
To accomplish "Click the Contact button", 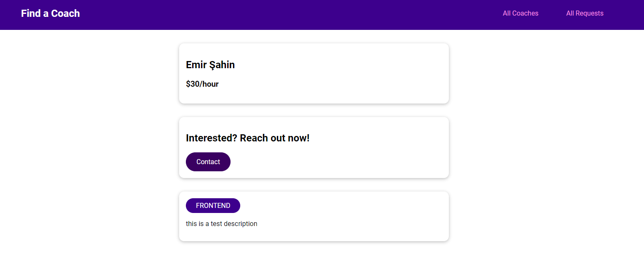I will [x=208, y=162].
